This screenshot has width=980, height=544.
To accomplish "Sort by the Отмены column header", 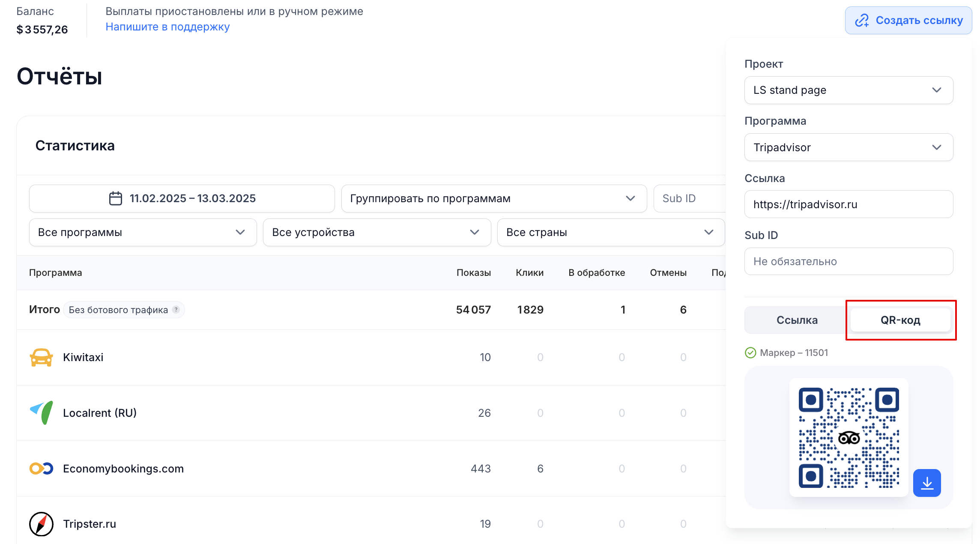I will [x=668, y=272].
